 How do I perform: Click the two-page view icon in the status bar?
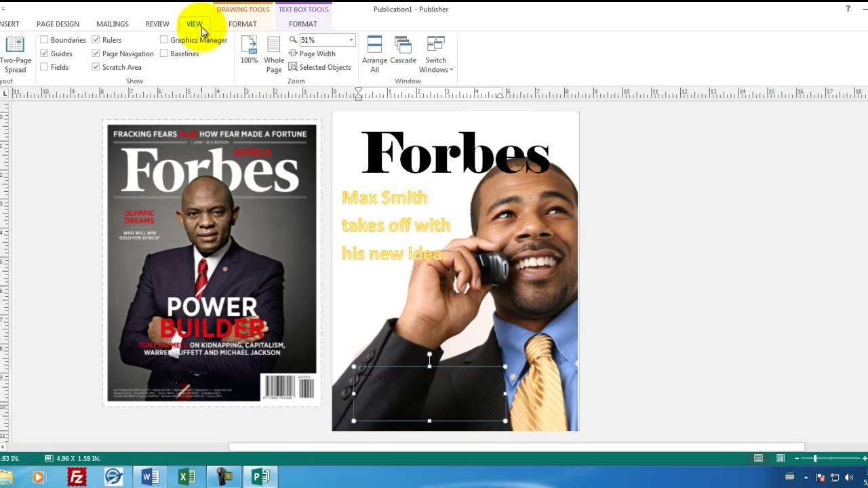pyautogui.click(x=781, y=459)
